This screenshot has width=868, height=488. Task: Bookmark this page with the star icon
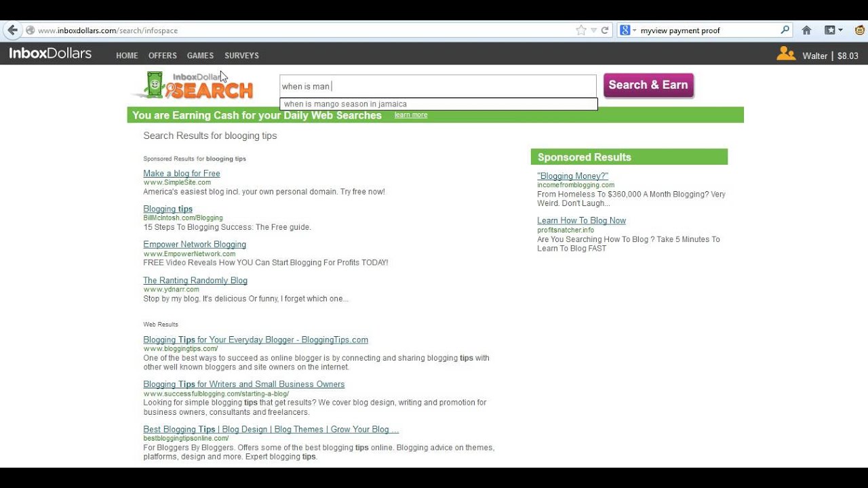(x=581, y=30)
